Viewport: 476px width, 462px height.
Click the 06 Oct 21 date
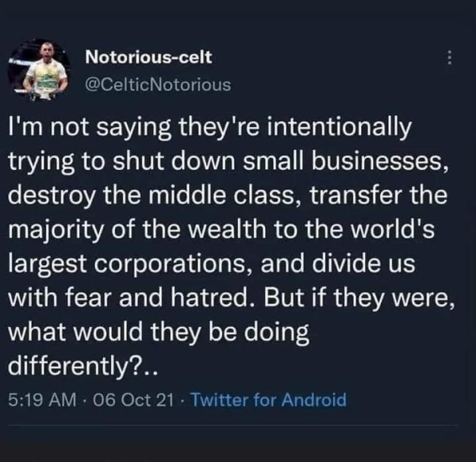[120, 399]
